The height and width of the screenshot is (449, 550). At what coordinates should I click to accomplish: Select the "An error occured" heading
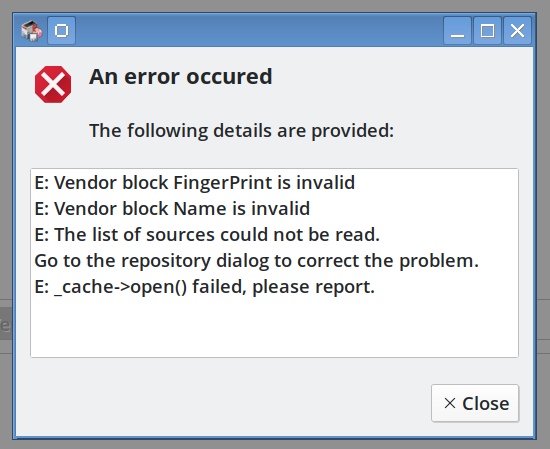(181, 76)
